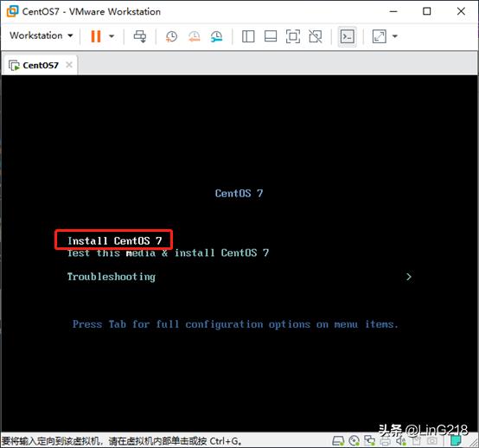
Task: Toggle the thumbnail bar view
Action: coord(271,36)
